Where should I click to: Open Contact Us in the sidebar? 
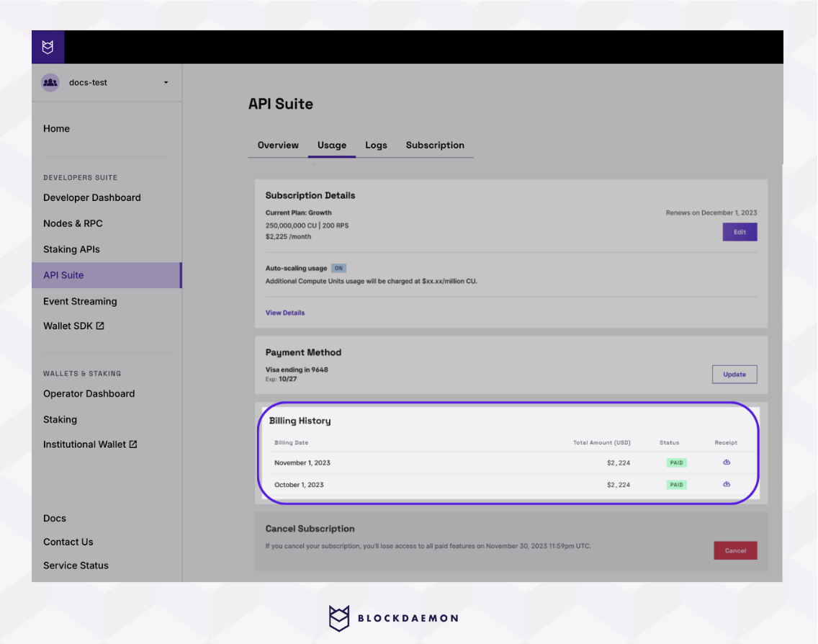click(x=68, y=542)
